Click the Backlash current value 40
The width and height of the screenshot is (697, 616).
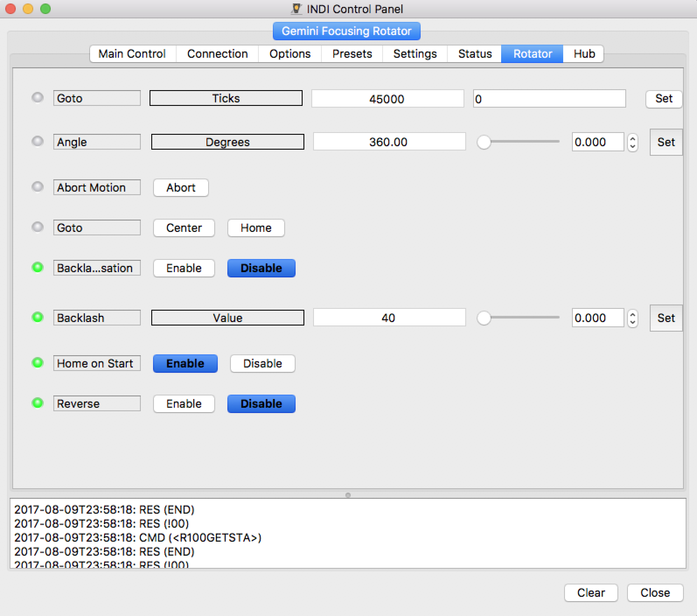[389, 318]
